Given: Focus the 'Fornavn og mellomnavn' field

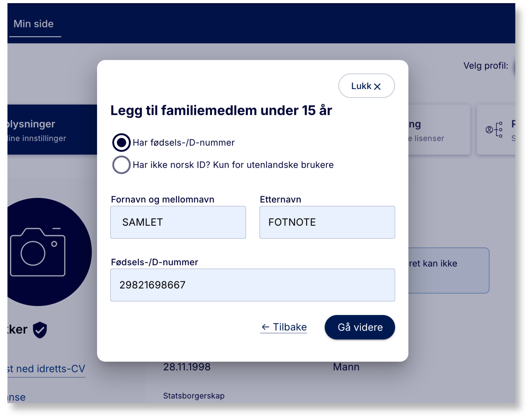Looking at the screenshot, I should (x=178, y=222).
